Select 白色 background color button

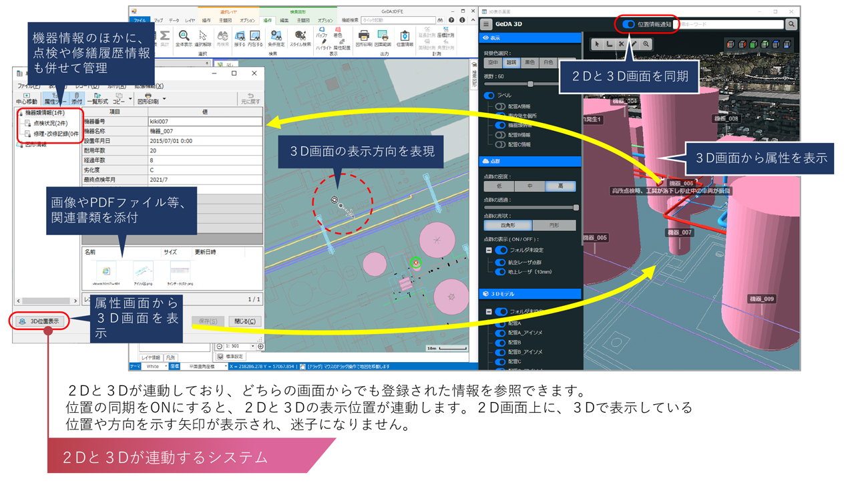548,63
